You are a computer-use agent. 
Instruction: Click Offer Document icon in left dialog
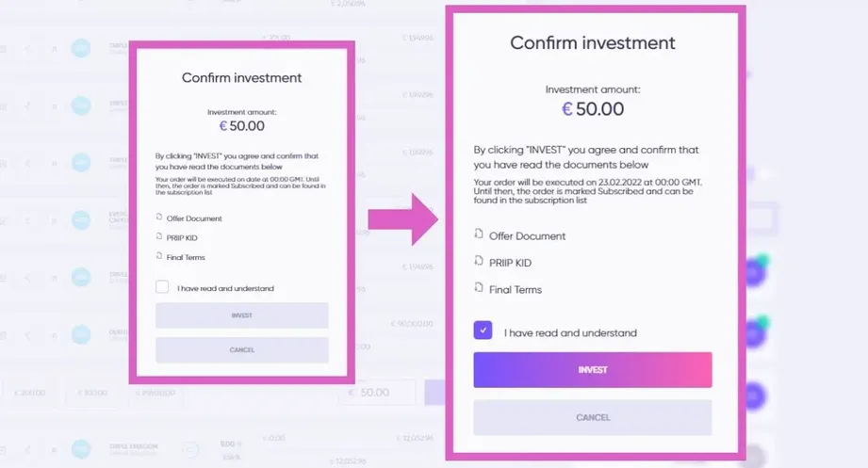159,217
